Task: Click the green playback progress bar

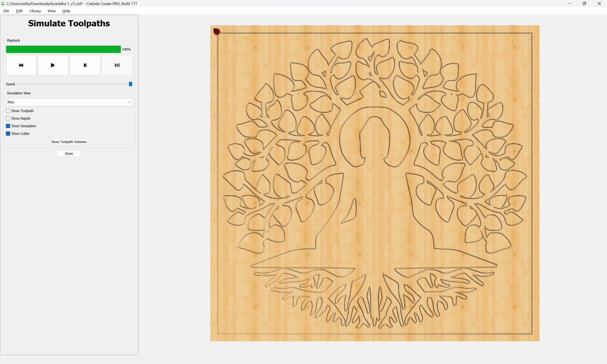Action: tap(63, 49)
